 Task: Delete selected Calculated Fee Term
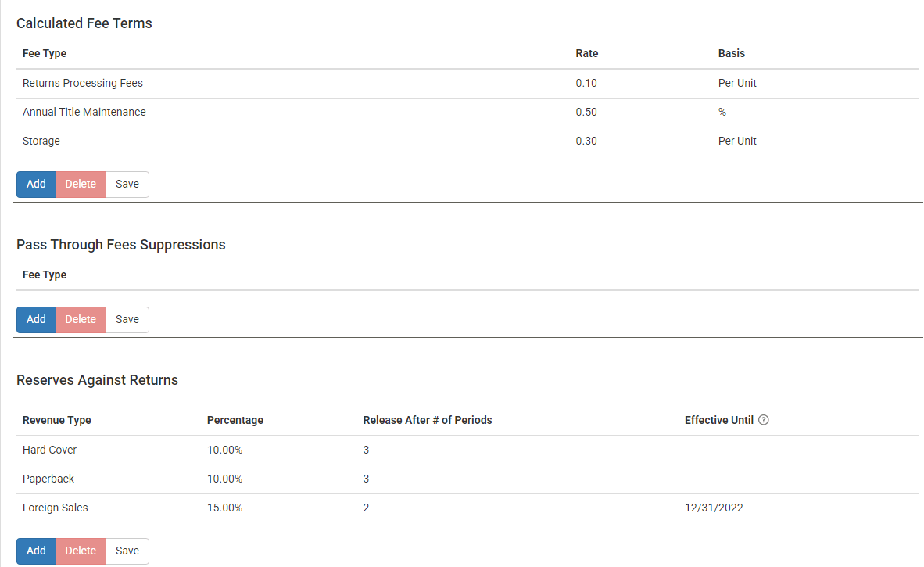click(81, 185)
